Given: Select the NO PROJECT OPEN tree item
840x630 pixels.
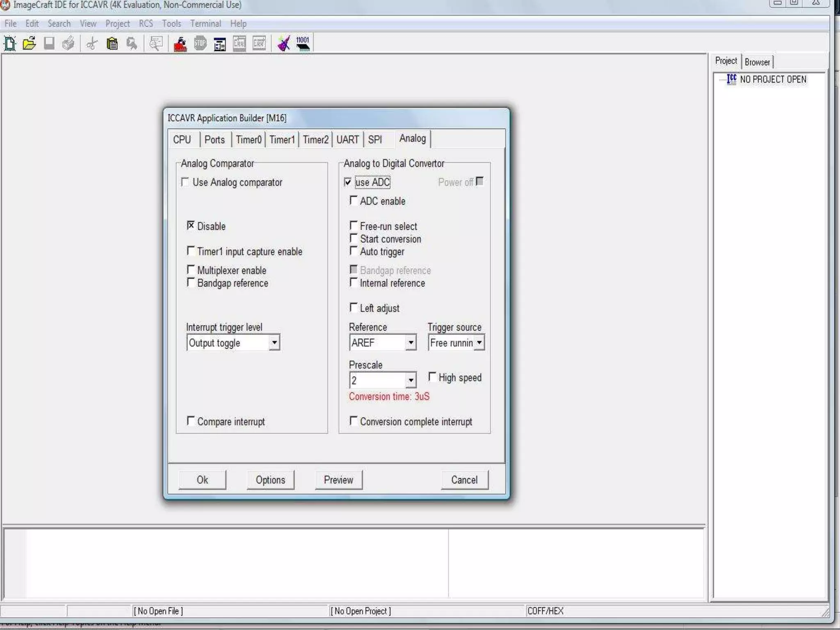Looking at the screenshot, I should click(x=773, y=79).
